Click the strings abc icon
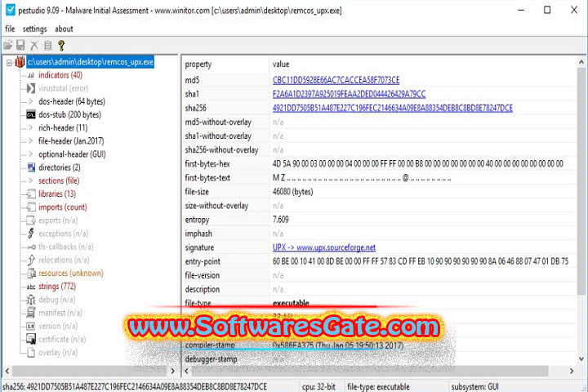Viewport: 588px width, 392px height. (x=31, y=287)
